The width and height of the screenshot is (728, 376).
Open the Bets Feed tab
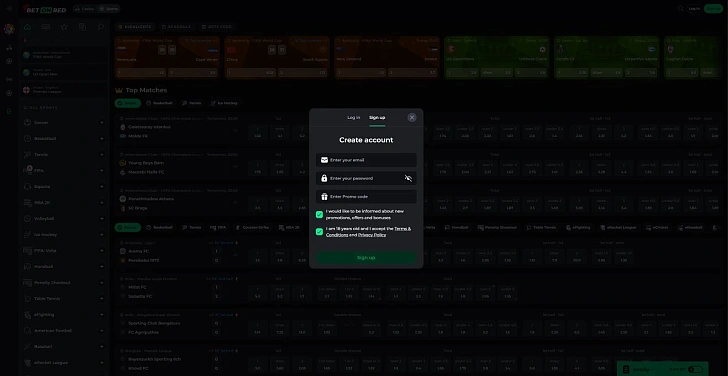(x=217, y=27)
